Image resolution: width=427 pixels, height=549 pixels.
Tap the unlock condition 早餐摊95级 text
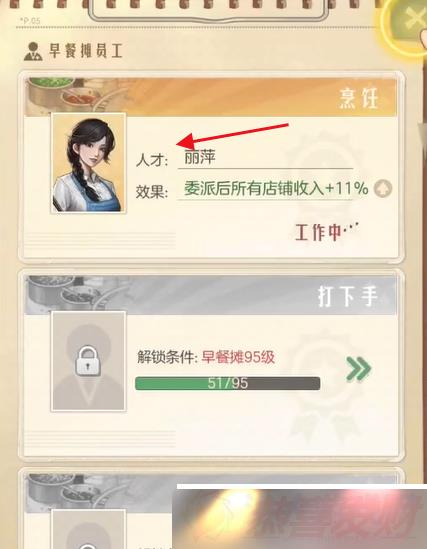click(x=238, y=357)
